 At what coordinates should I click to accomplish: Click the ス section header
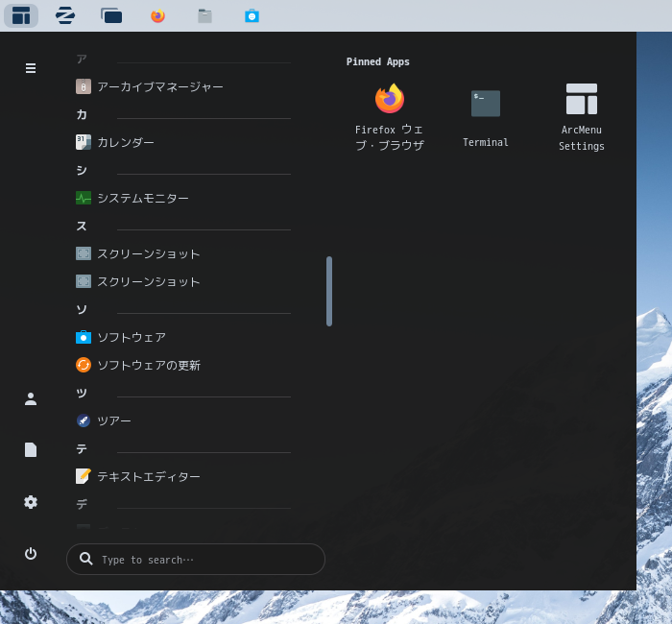[x=82, y=226]
